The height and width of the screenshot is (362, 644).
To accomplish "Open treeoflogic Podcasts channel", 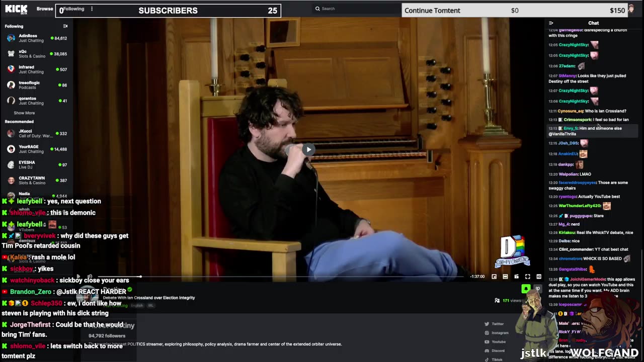I will click(37, 85).
